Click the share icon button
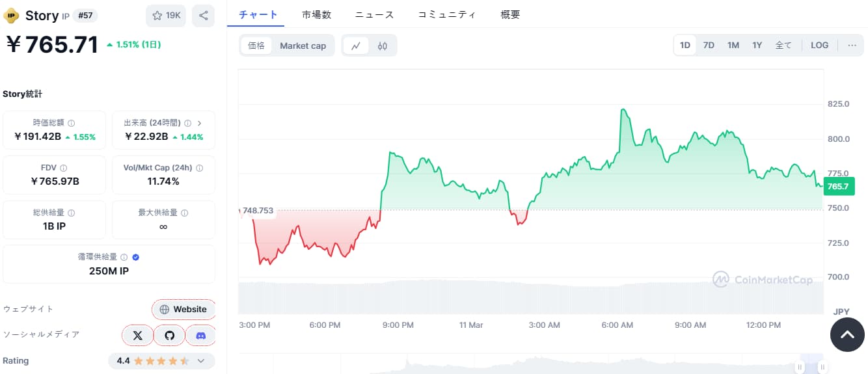Image resolution: width=868 pixels, height=374 pixels. [x=203, y=16]
